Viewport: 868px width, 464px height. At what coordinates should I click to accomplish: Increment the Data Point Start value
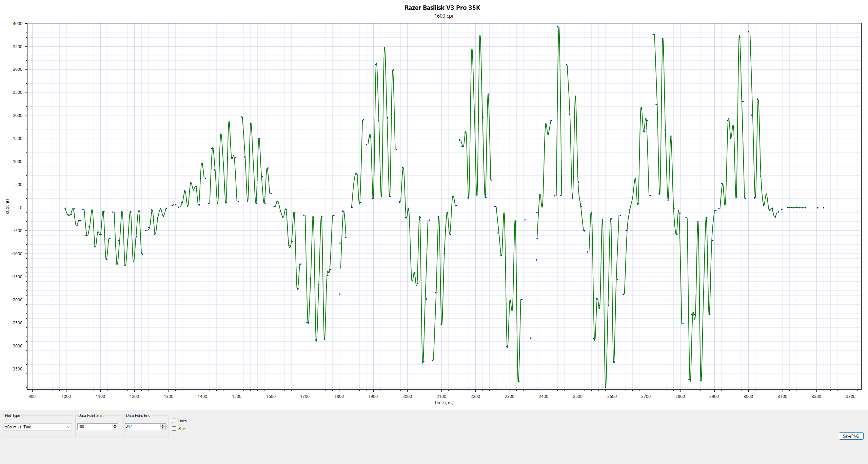coord(115,425)
